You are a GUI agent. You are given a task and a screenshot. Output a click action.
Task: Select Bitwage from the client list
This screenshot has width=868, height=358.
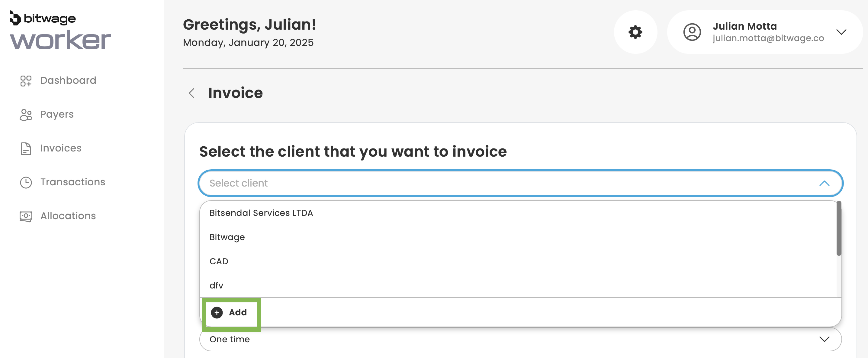pyautogui.click(x=227, y=237)
